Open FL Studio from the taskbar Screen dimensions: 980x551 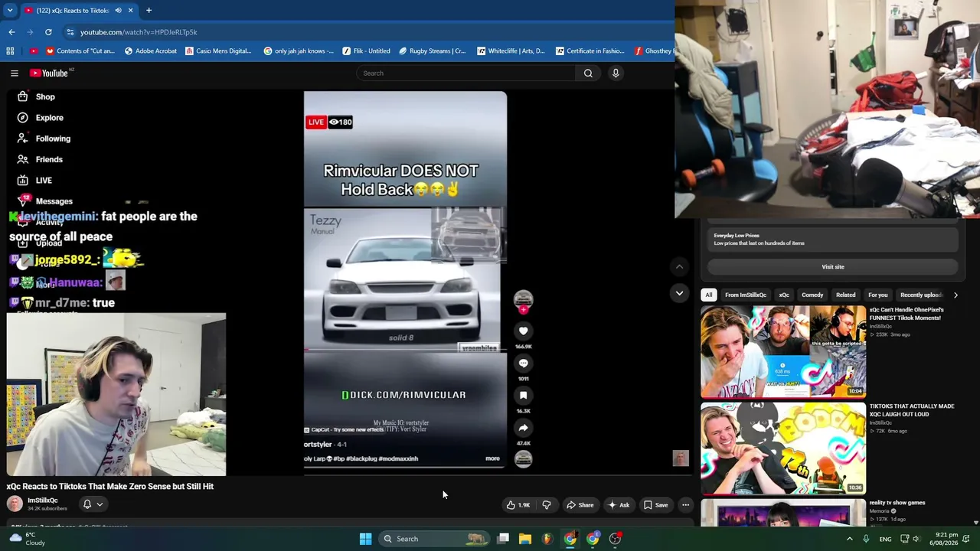pyautogui.click(x=547, y=539)
